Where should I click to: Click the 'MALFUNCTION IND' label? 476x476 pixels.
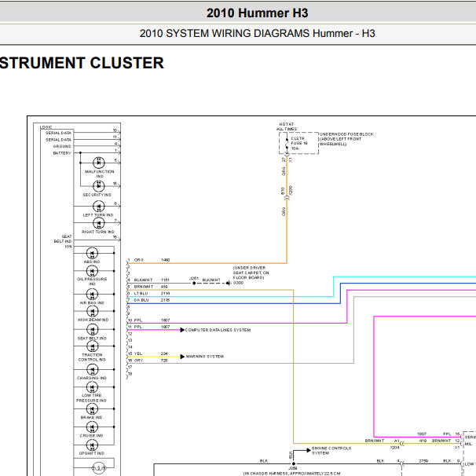(100, 174)
